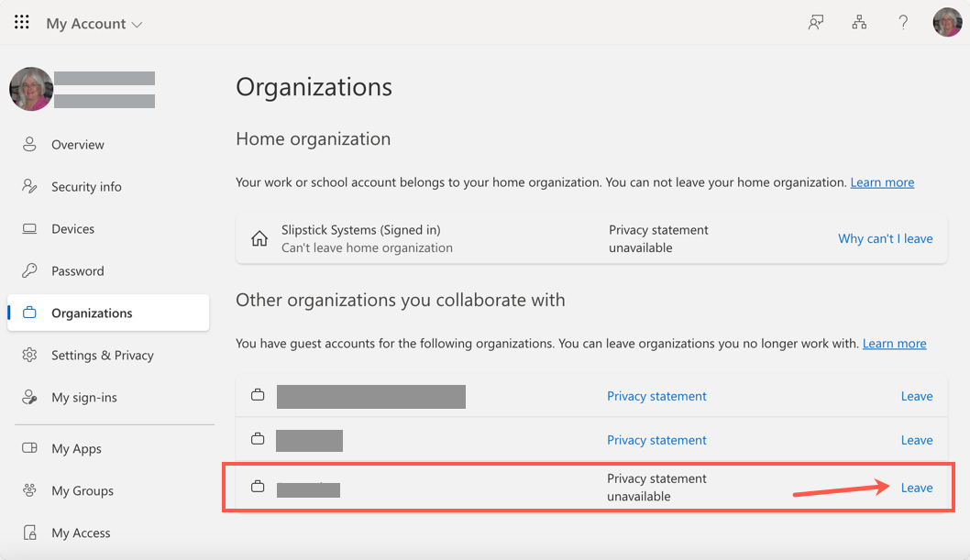Image resolution: width=970 pixels, height=560 pixels.
Task: Click Can't leave home organization text
Action: click(367, 247)
